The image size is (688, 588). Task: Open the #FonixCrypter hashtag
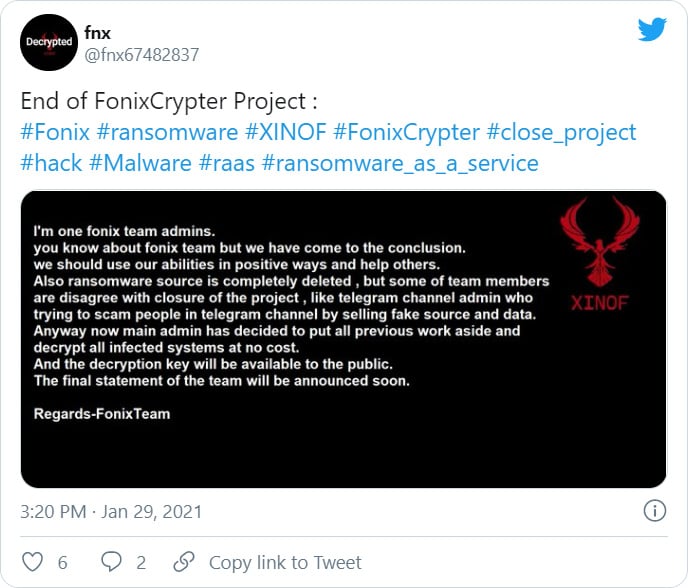pyautogui.click(x=406, y=133)
